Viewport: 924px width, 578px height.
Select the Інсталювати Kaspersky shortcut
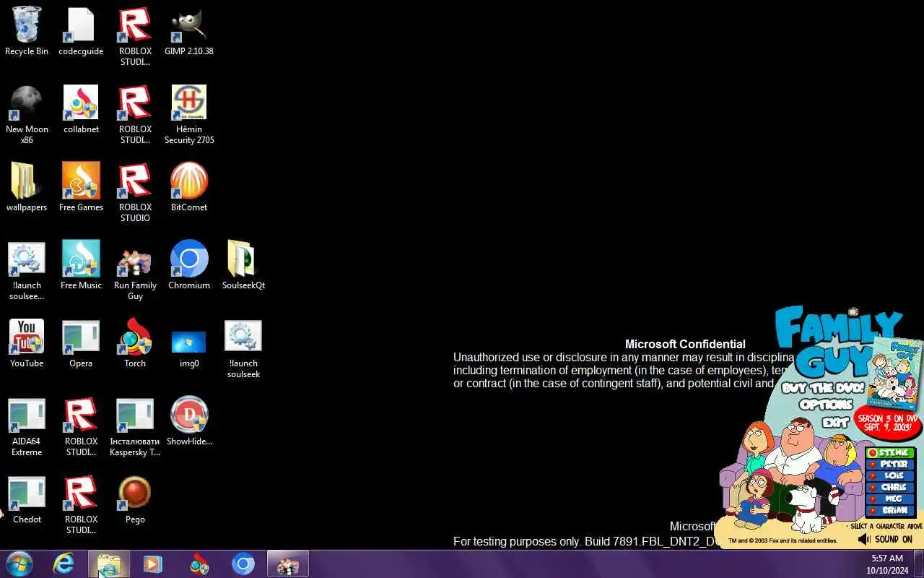(x=135, y=427)
